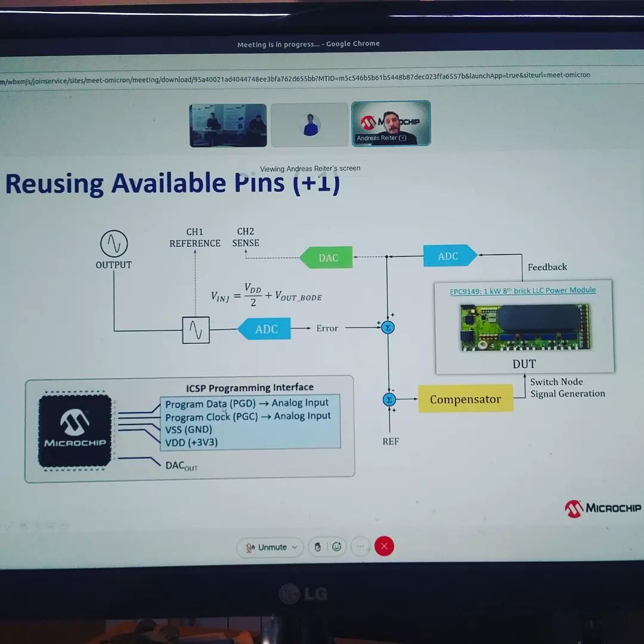Open the emoji reactions icon
This screenshot has width=644, height=644.
coord(337,546)
